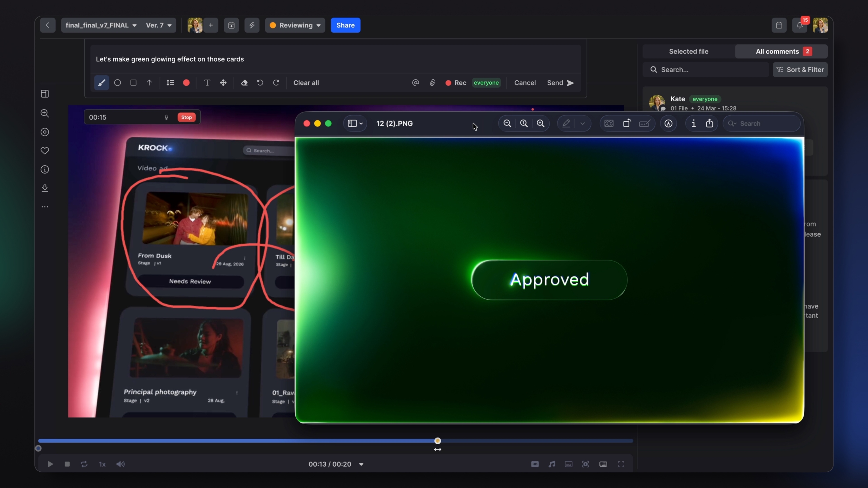Open the zoom icon in left sidebar
The height and width of the screenshot is (488, 868).
45,113
